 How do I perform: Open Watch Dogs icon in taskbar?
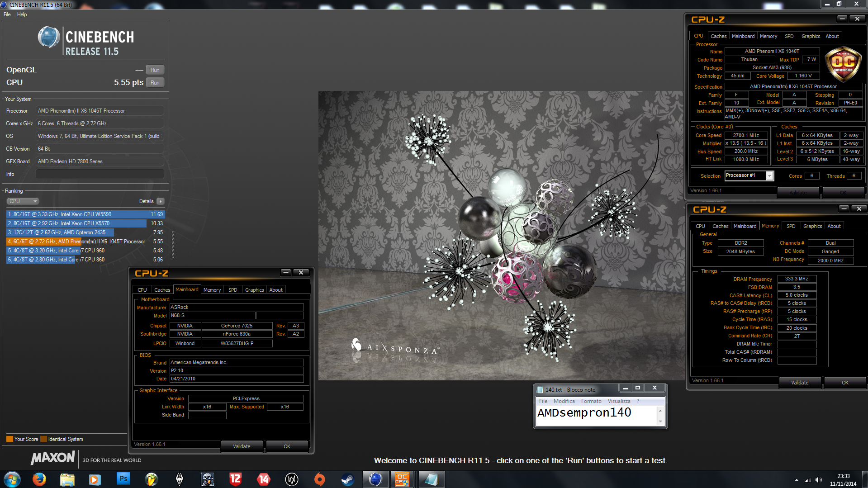point(292,479)
